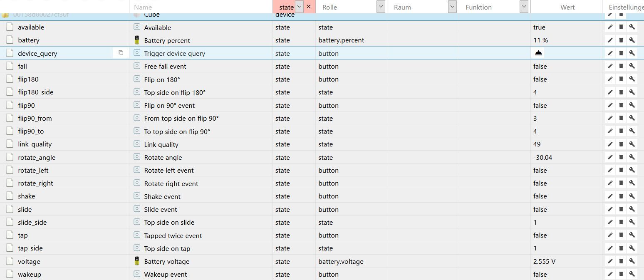This screenshot has height=280, width=644.
Task: Edit the rotate_right object
Action: pyautogui.click(x=610, y=183)
